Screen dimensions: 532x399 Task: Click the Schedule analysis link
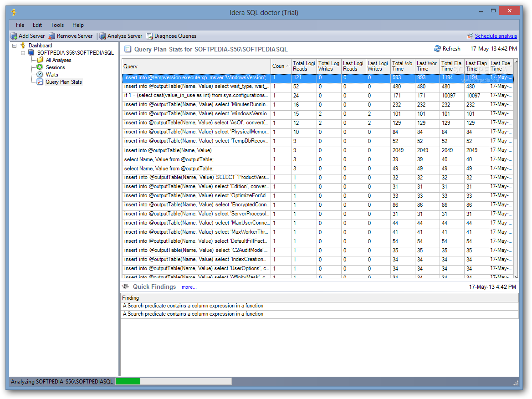(496, 36)
